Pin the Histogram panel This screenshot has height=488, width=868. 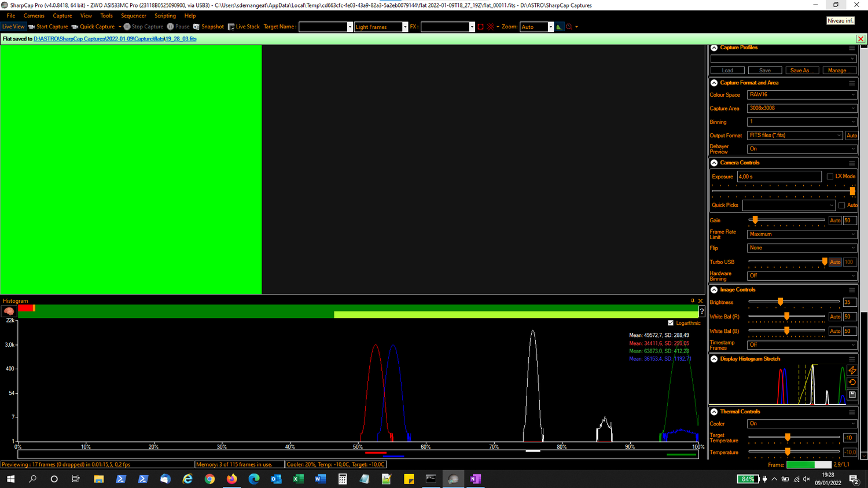tap(693, 301)
